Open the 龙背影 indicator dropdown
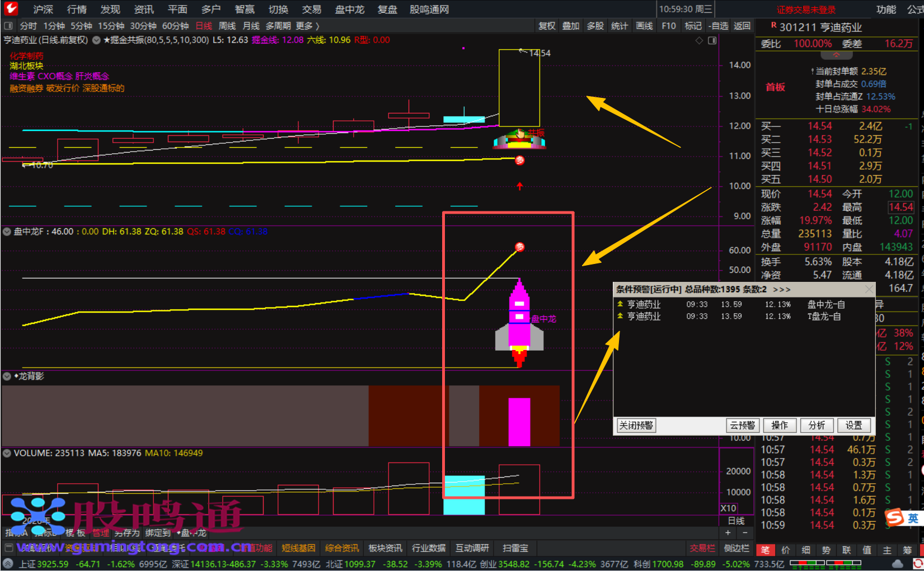This screenshot has width=924, height=571. pos(7,376)
